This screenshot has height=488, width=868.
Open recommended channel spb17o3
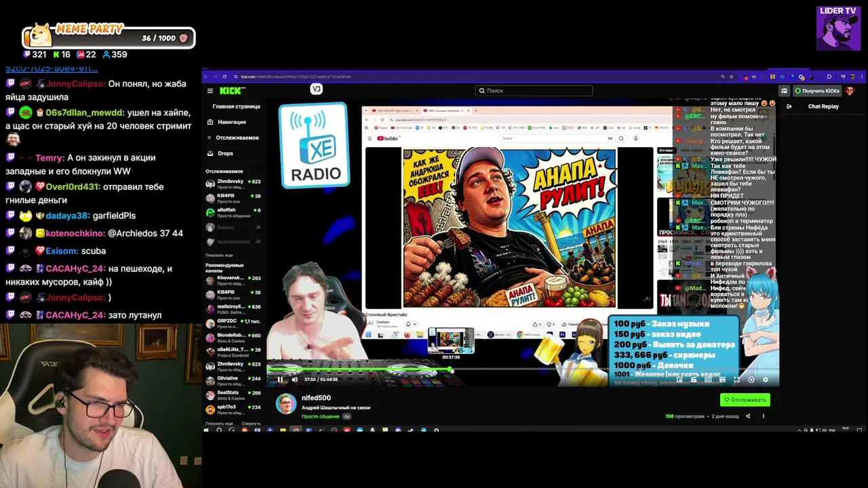click(235, 409)
